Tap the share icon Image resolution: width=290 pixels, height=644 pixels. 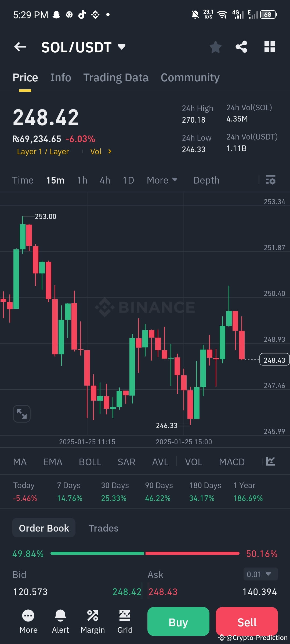pos(241,47)
